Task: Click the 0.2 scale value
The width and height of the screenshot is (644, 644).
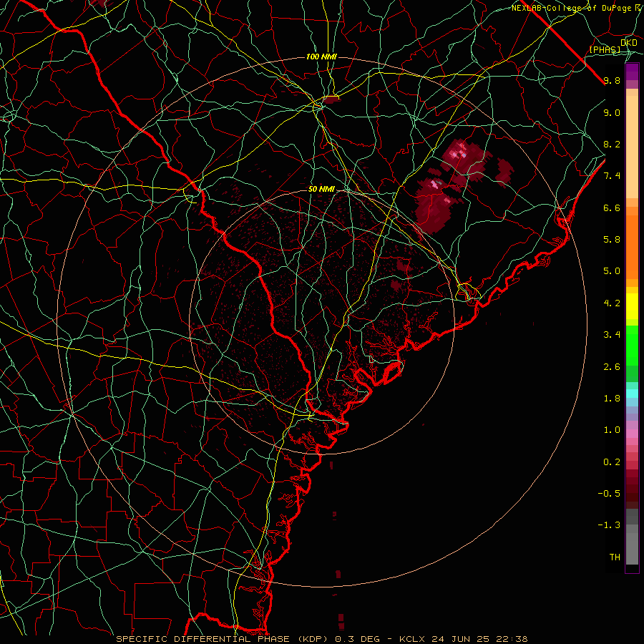Action: coord(612,462)
